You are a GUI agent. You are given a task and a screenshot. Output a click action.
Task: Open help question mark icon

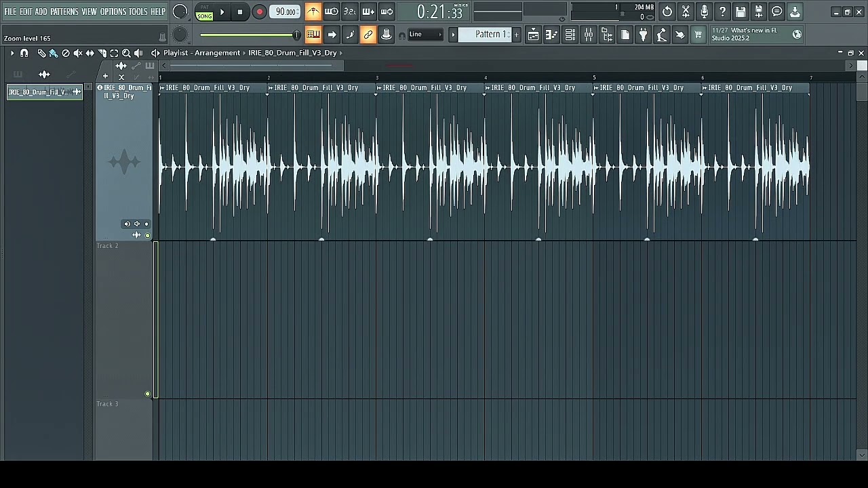(722, 12)
